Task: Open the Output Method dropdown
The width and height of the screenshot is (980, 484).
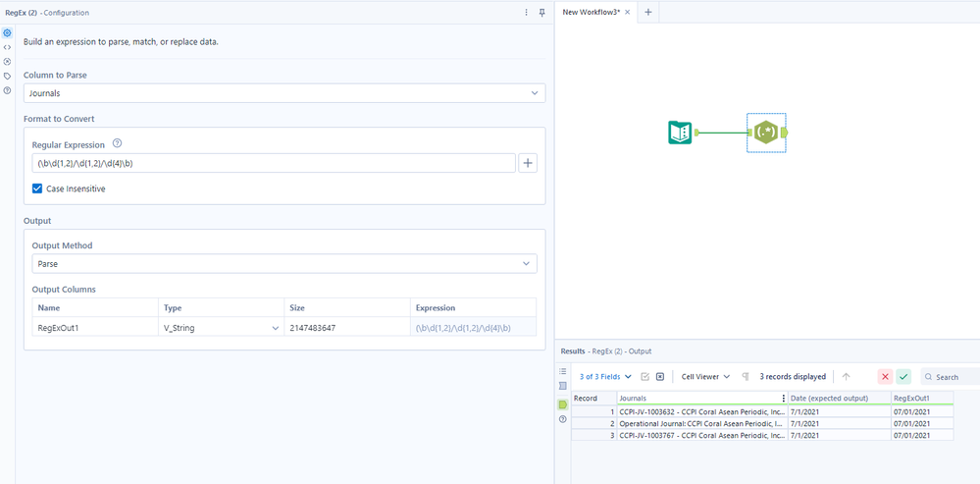Action: point(284,264)
